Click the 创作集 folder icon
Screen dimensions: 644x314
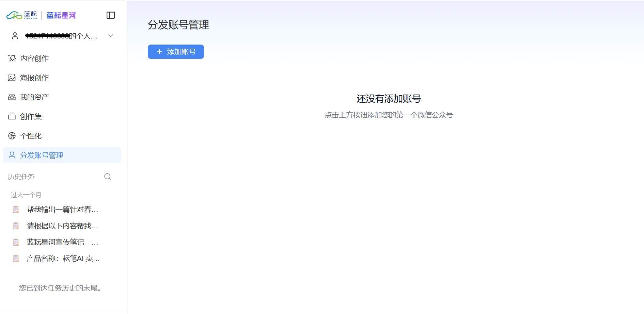12,116
